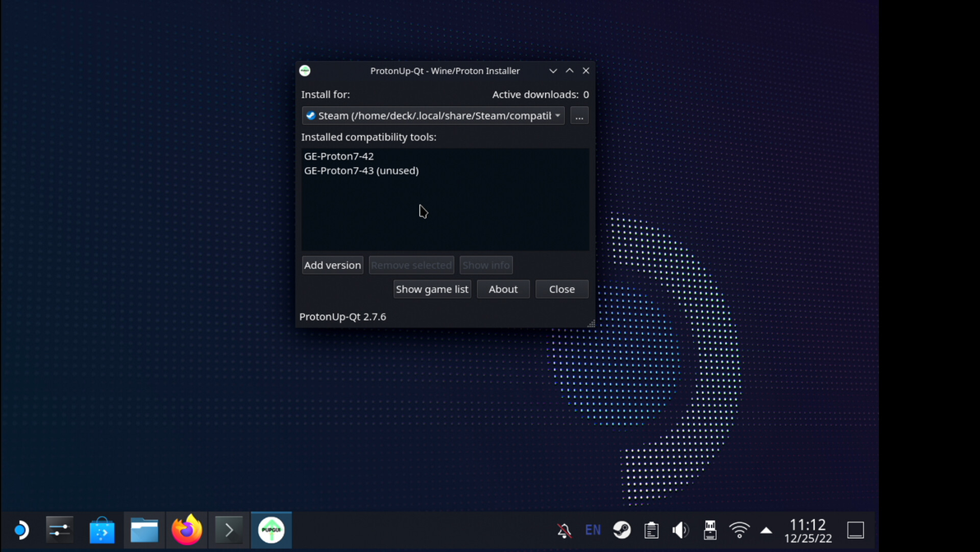This screenshot has height=552, width=980.
Task: Click the ellipsis custom install location button
Action: tap(580, 116)
